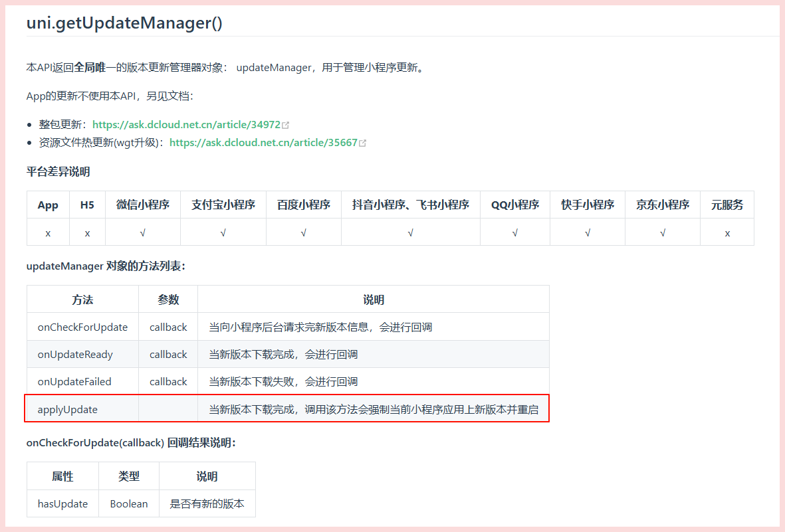
Task: Click the Boolean type cell
Action: click(x=129, y=503)
